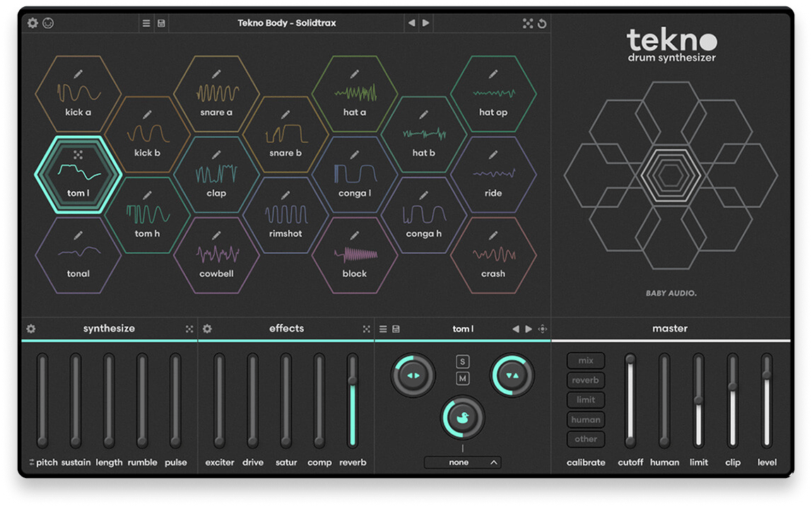Mute the tom l drum with M button

tap(463, 379)
